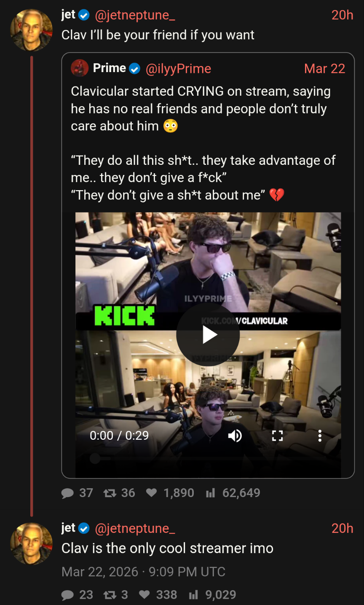Open view stats showing 9,029 views
The image size is (364, 605).
(193, 595)
